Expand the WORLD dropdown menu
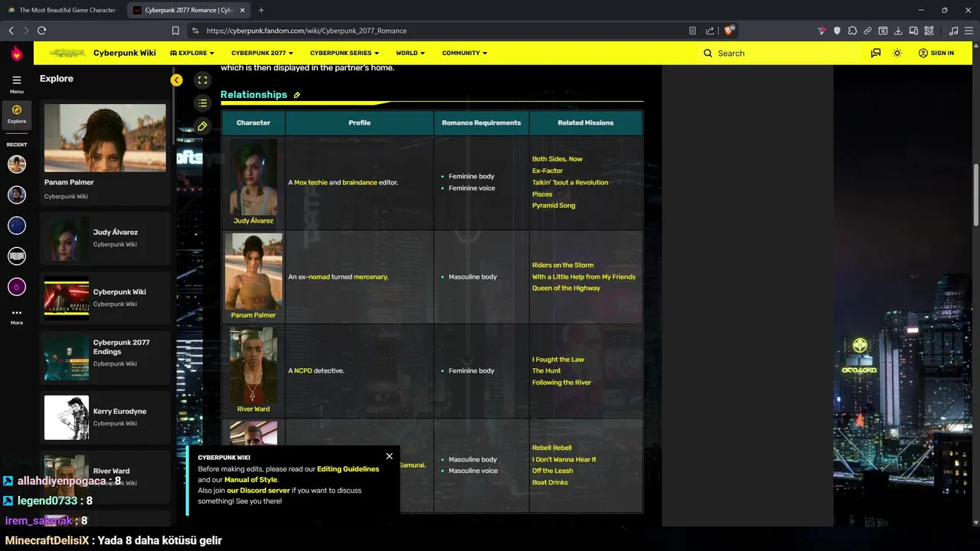The width and height of the screenshot is (980, 551). 410,53
